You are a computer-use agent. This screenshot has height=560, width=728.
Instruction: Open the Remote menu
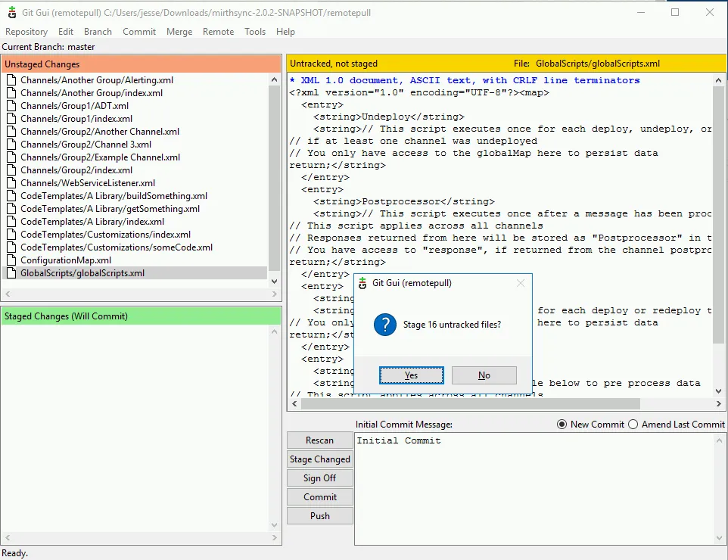pyautogui.click(x=218, y=32)
